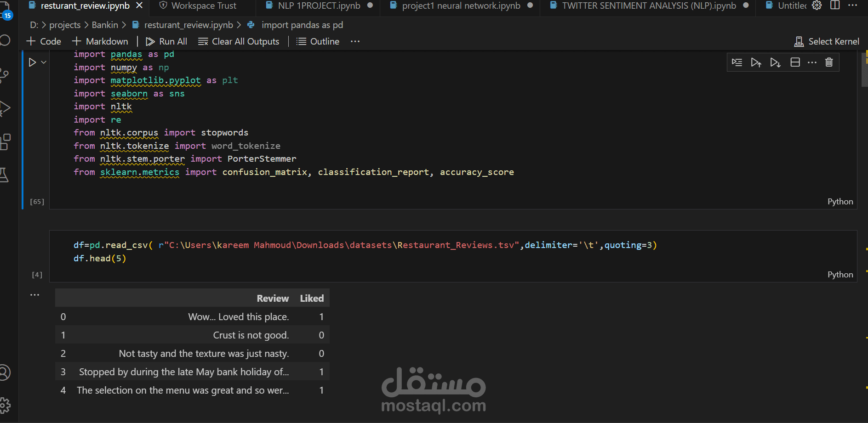Open Run and Debug in activity bar
868x423 pixels.
pyautogui.click(x=5, y=108)
